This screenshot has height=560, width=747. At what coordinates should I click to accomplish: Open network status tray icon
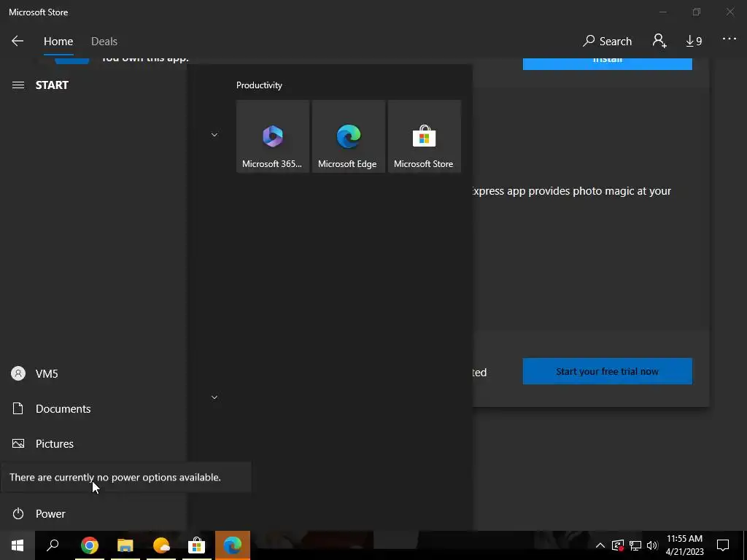[x=635, y=545]
